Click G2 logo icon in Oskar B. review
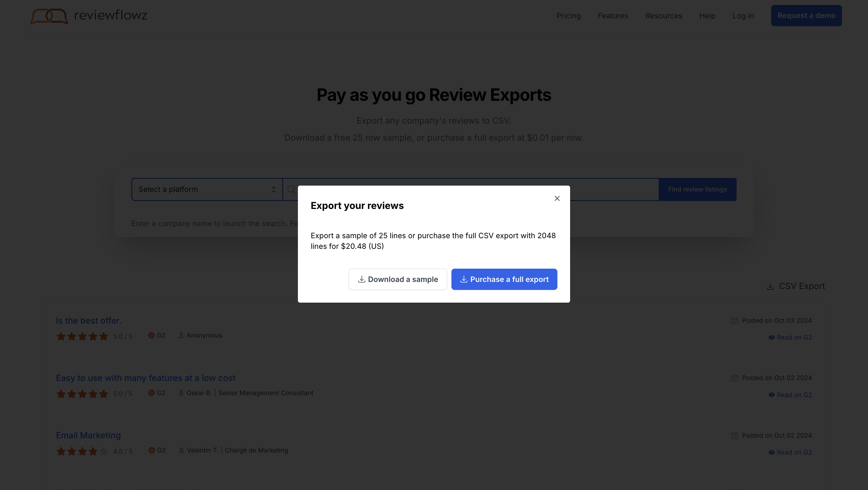Image resolution: width=868 pixels, height=490 pixels. (151, 392)
